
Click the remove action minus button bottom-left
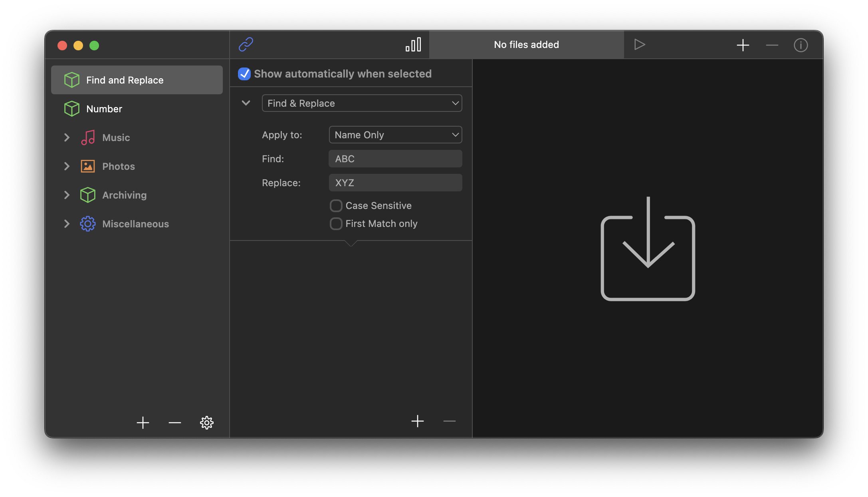[x=174, y=423]
